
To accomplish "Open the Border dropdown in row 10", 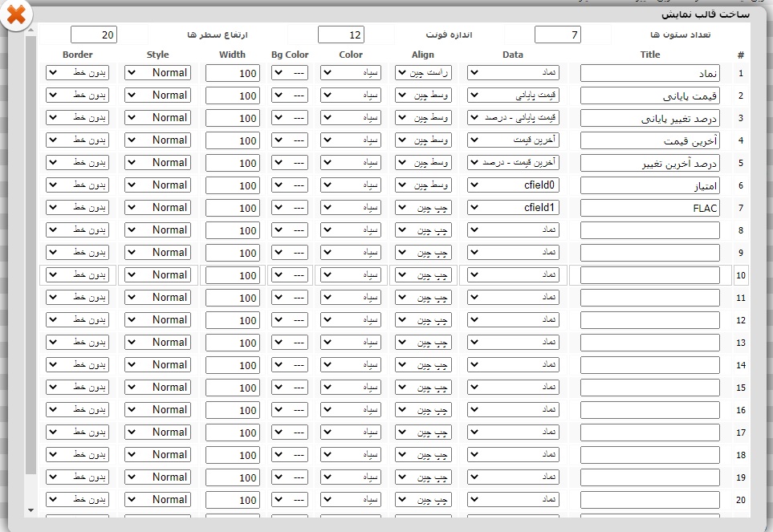I will [77, 275].
